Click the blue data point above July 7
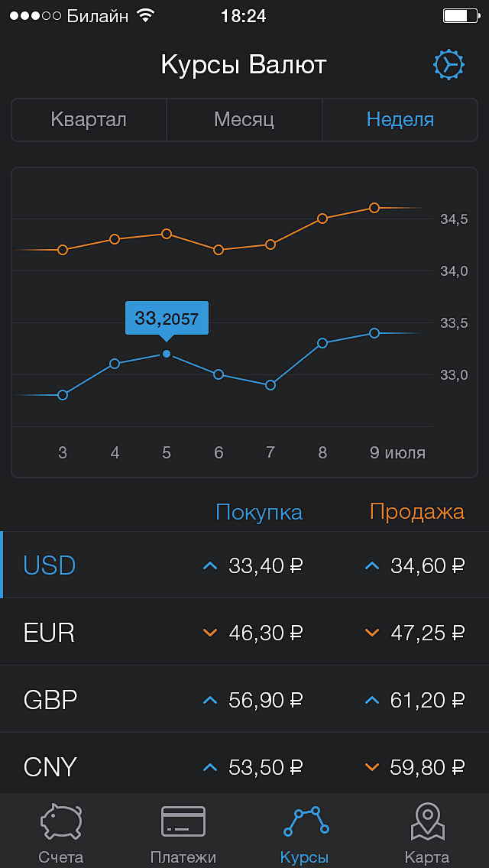The width and height of the screenshot is (489, 868). pyautogui.click(x=270, y=385)
